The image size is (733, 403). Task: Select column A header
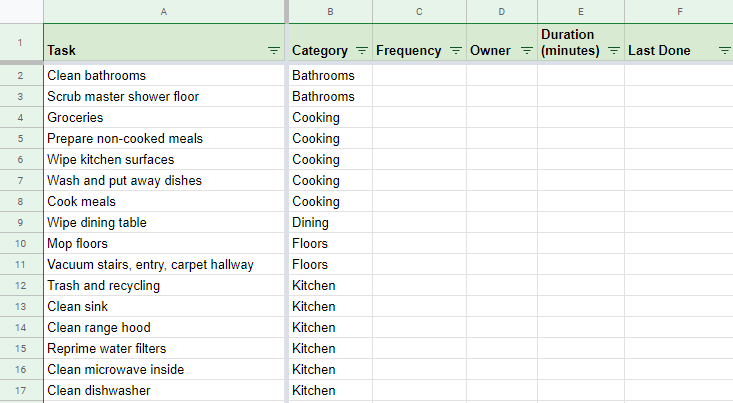164,12
